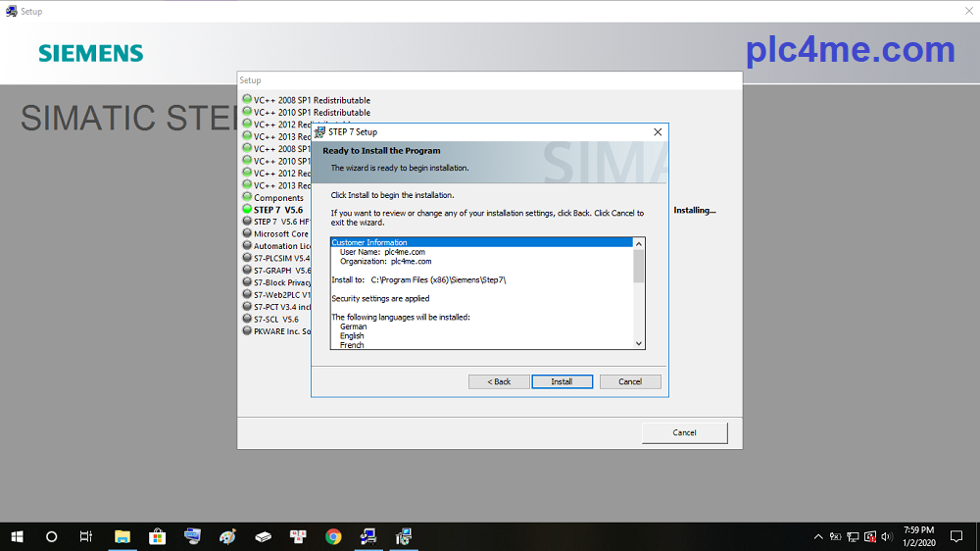Viewport: 980px width, 551px height.
Task: Open the Action Center notifications icon
Action: [x=956, y=536]
